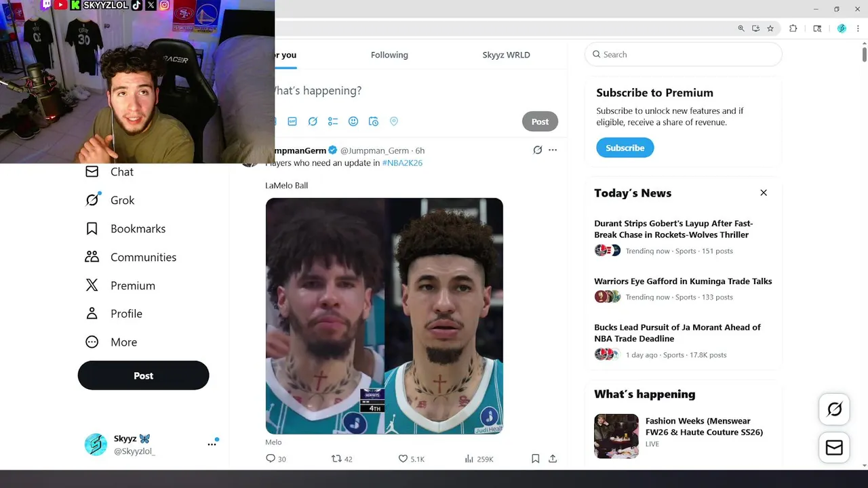Reply to the LaMelo Ball post
The height and width of the screenshot is (488, 868).
click(x=276, y=459)
